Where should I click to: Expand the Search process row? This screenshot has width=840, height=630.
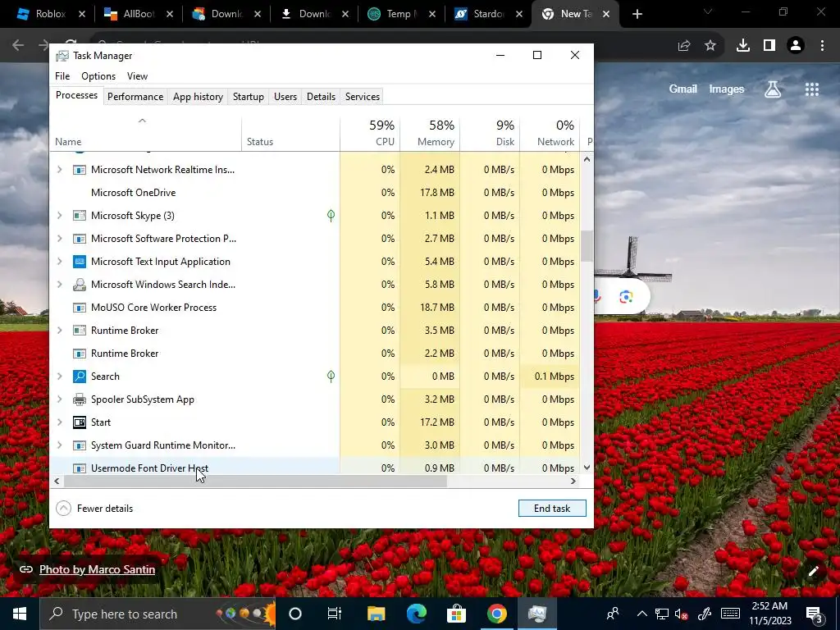pos(59,376)
